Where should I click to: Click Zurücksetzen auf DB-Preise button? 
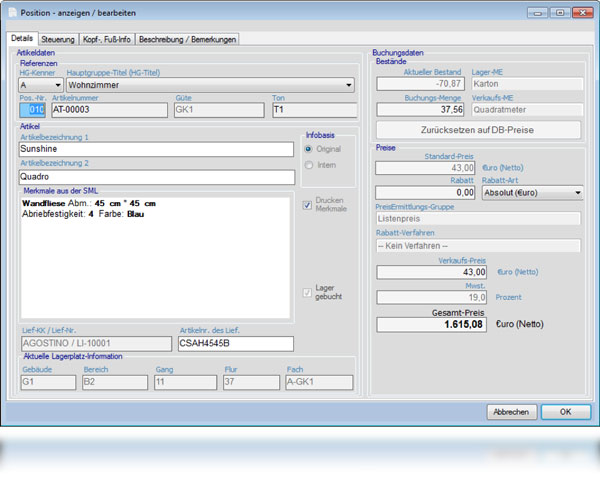pyautogui.click(x=478, y=130)
